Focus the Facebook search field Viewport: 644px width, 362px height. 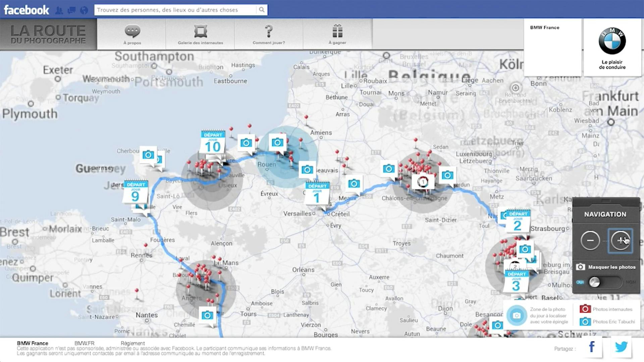(176, 10)
